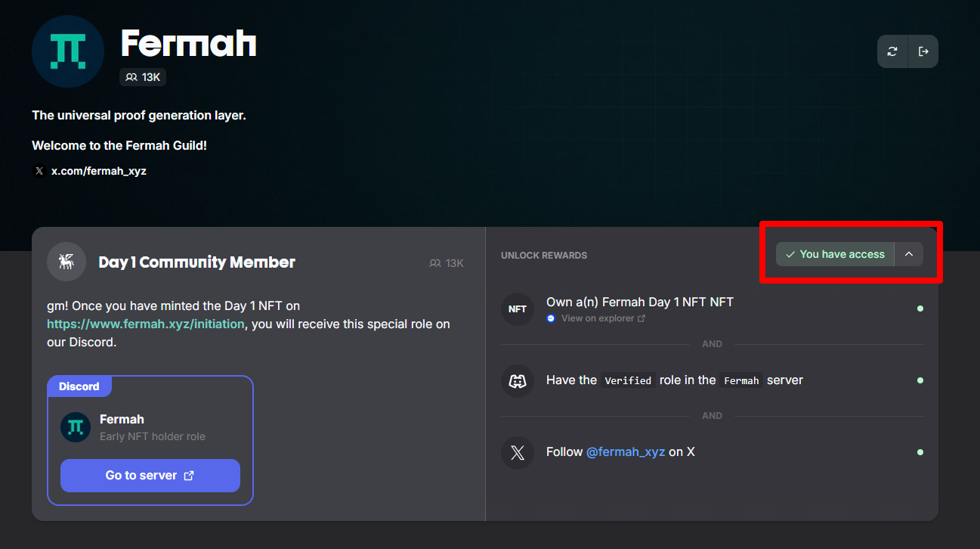Click The universal proof generation layer text

[x=139, y=116]
